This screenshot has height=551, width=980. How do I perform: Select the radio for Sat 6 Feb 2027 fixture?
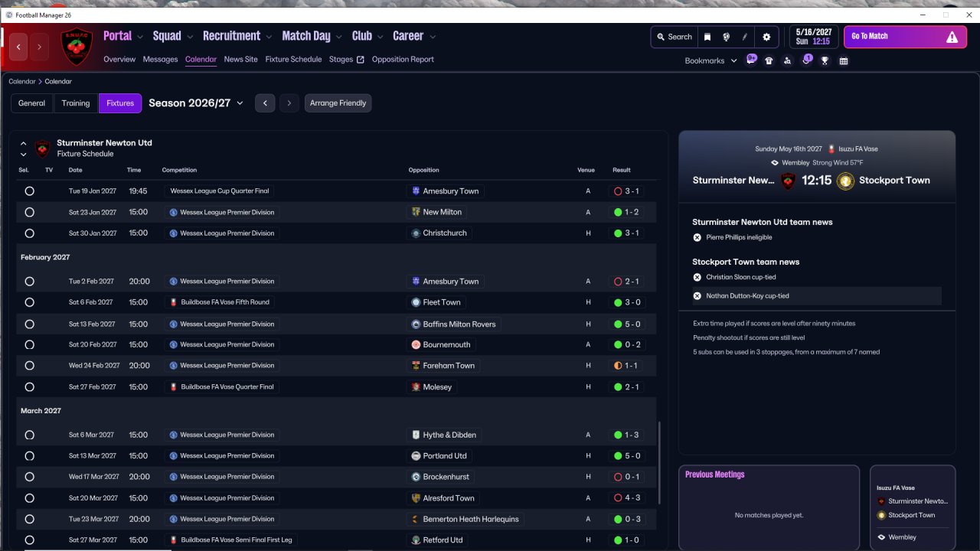(x=29, y=302)
